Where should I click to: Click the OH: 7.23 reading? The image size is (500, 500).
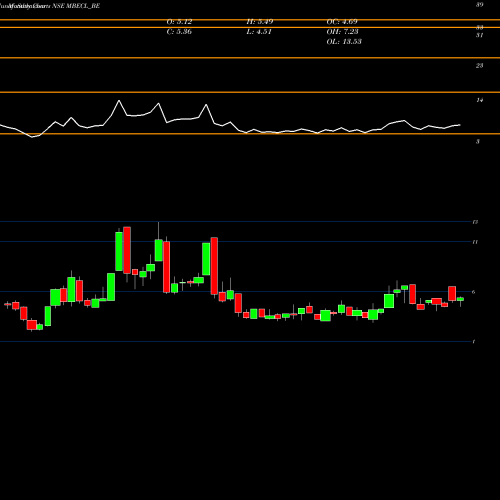pos(342,32)
